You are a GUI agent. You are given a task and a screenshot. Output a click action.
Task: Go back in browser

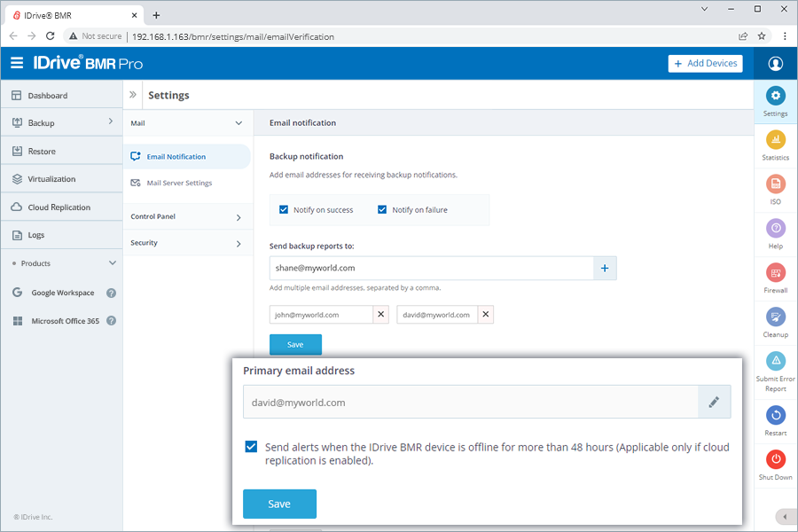(x=13, y=36)
